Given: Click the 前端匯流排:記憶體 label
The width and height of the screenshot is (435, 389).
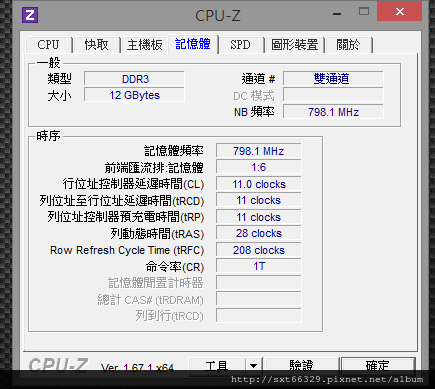Looking at the screenshot, I should point(154,167).
